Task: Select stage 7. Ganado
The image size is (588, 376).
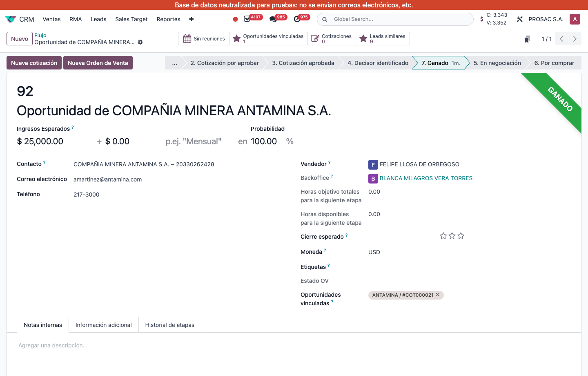Action: pyautogui.click(x=441, y=63)
